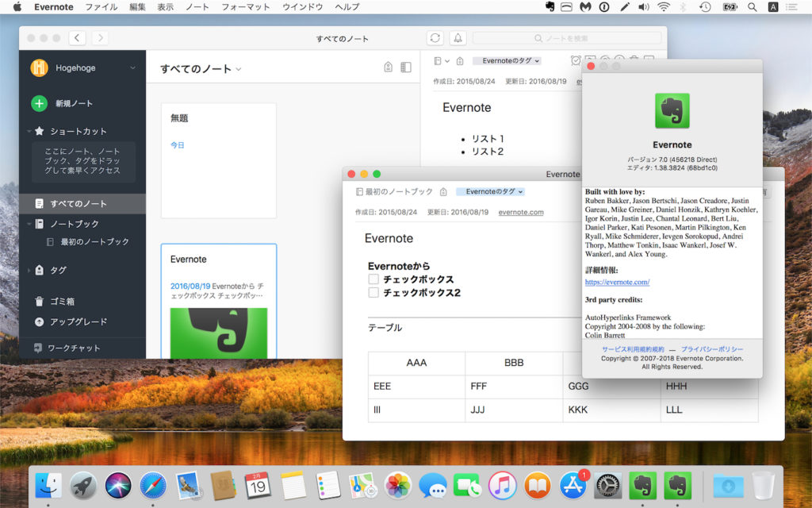Click the evernote.com source link in the front note window

[521, 212]
